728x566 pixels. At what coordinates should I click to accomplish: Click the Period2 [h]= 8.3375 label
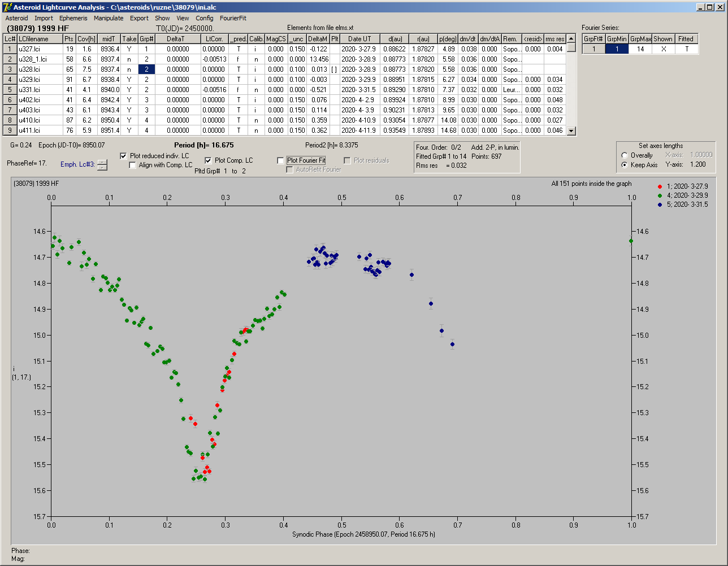(x=331, y=145)
